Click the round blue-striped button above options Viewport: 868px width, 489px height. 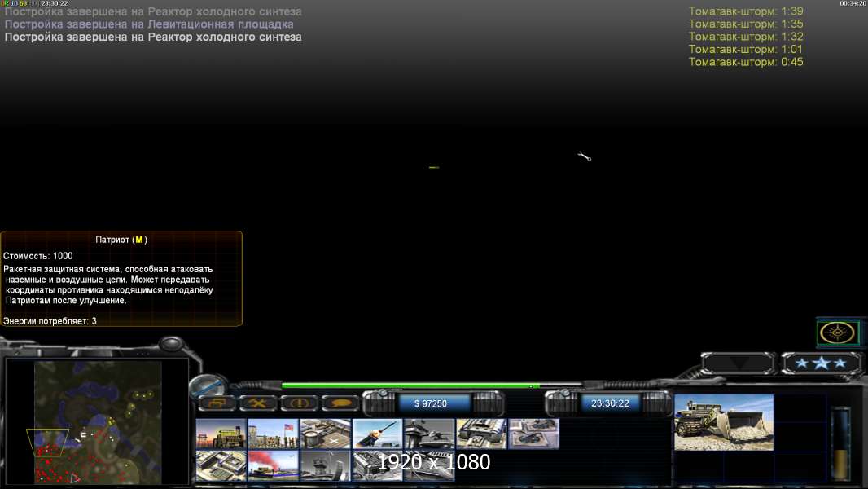(206, 384)
